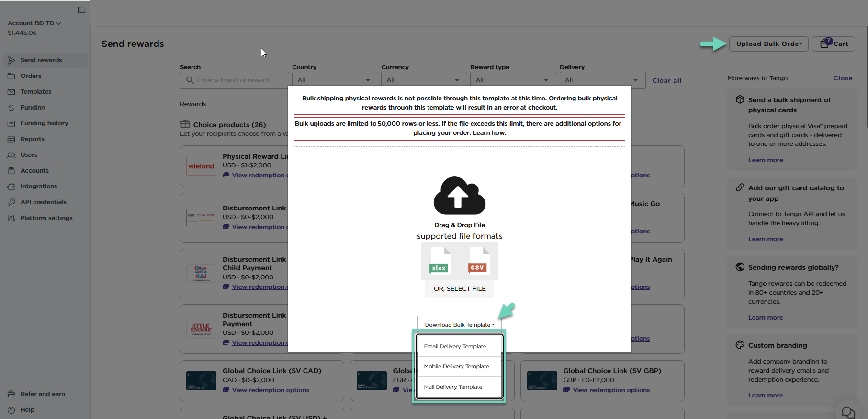Expand the Account BD TD switcher
This screenshot has height=419, width=868.
(x=34, y=23)
